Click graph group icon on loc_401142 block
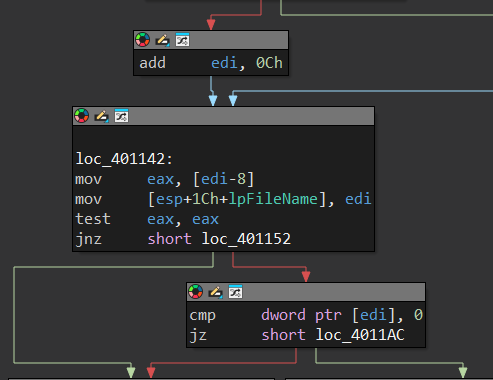Screen dimensions: 493x380 click(121, 116)
